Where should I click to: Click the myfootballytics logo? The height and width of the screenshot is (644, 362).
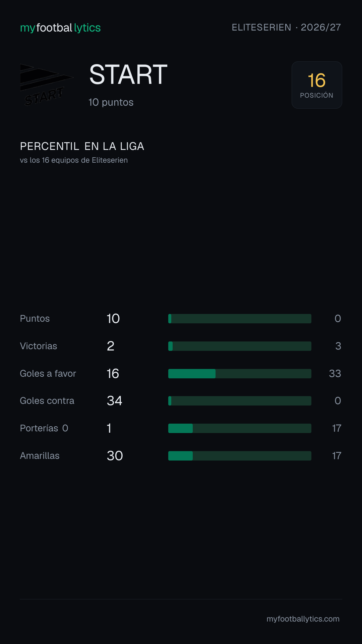60,28
